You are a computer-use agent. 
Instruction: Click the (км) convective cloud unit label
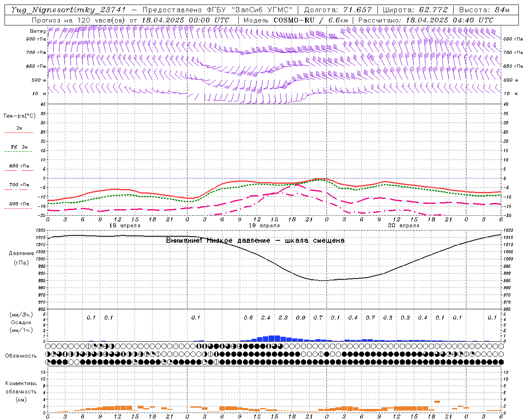pyautogui.click(x=21, y=399)
